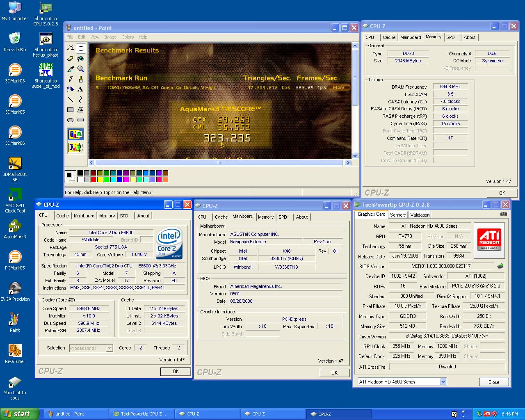The image size is (525, 420).
Task: Open the Recycle Bin desktop icon
Action: pyautogui.click(x=15, y=42)
